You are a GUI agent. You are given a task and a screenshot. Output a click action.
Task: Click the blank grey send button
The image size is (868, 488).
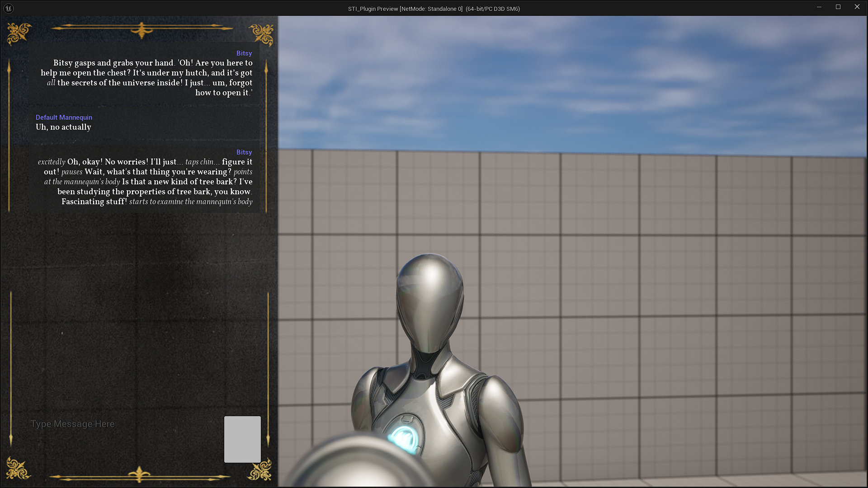[242, 439]
